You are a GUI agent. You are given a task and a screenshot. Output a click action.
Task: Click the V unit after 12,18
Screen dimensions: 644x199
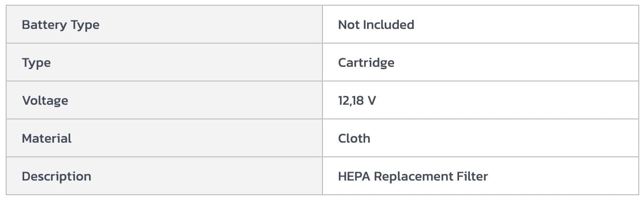372,100
